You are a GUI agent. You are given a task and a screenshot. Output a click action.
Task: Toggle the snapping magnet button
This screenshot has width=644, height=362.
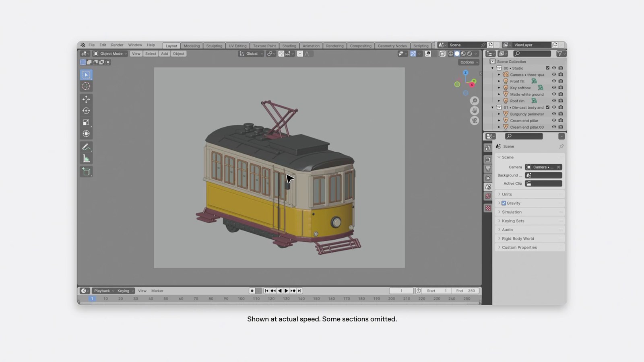[x=281, y=53]
